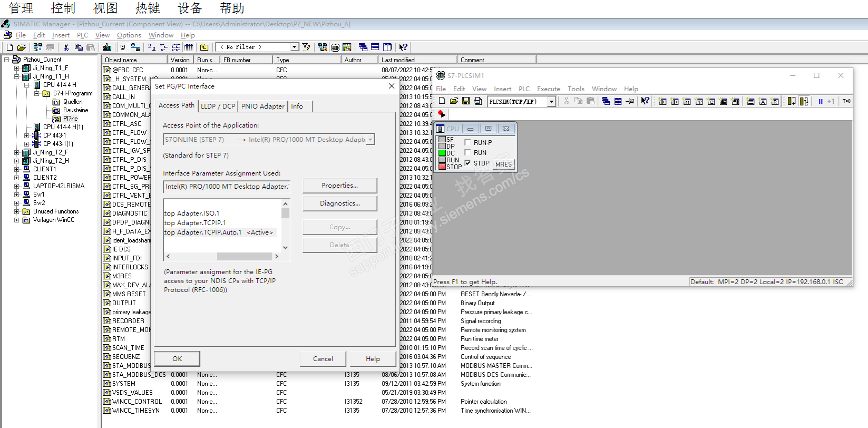868x428 pixels.
Task: Click the Pause icon in S7-PLCSIM
Action: coord(821,101)
